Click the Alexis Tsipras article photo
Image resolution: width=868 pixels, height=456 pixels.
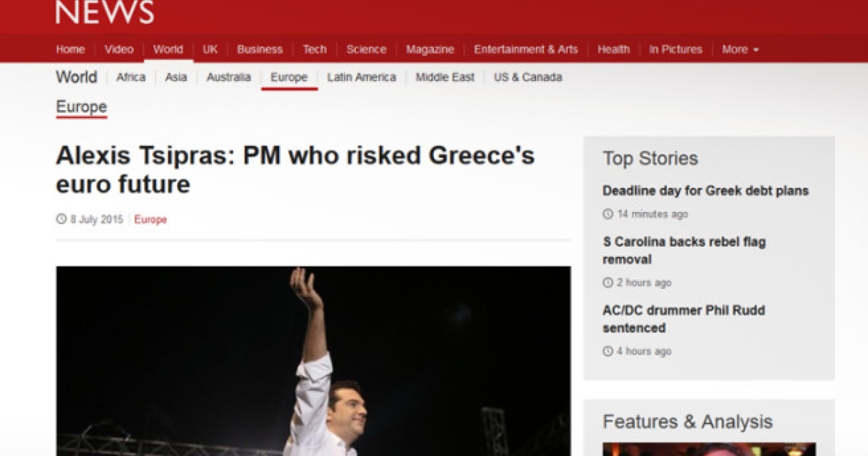313,360
